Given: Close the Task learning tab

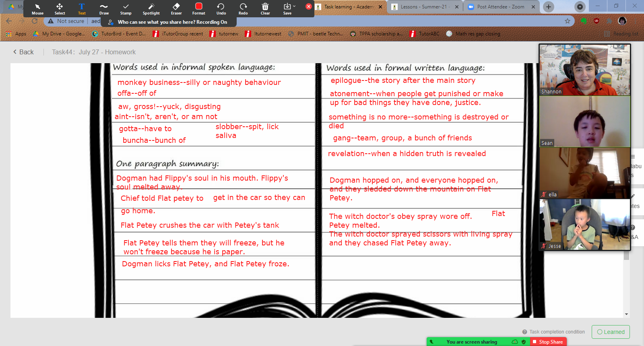Looking at the screenshot, I should tap(380, 7).
